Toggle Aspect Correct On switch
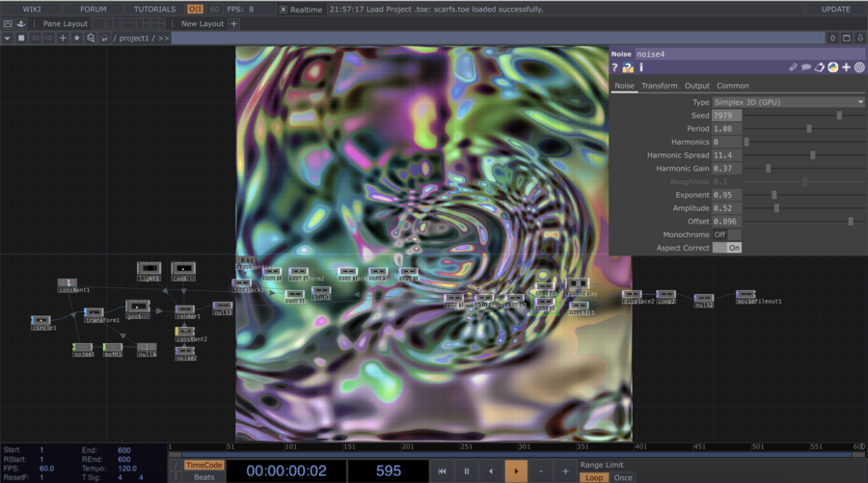This screenshot has height=483, width=868. (727, 248)
